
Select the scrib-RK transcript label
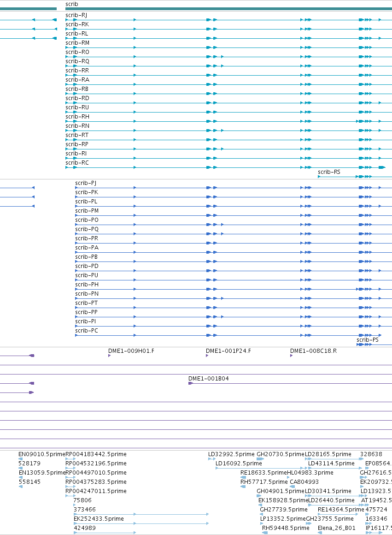tap(77, 24)
